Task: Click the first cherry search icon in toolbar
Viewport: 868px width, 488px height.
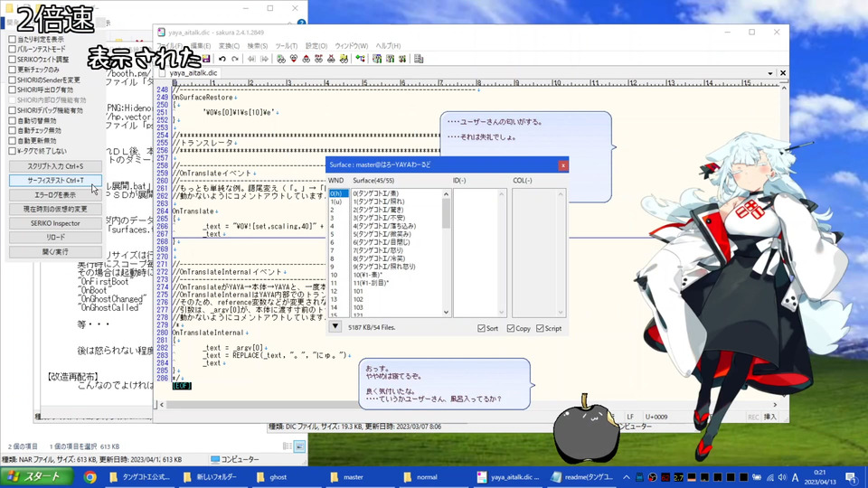Action: click(x=281, y=59)
